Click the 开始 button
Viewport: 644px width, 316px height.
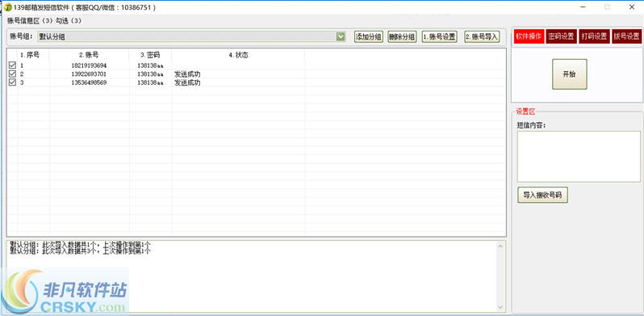569,74
